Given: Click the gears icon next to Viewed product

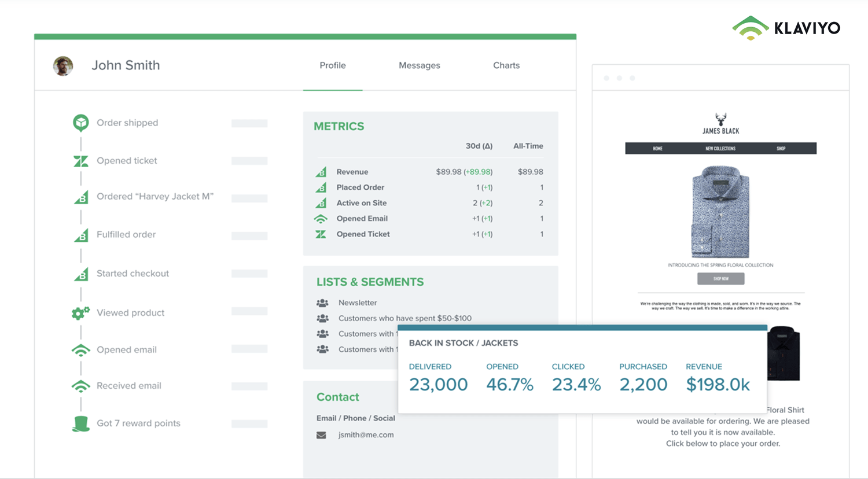Looking at the screenshot, I should pyautogui.click(x=80, y=313).
